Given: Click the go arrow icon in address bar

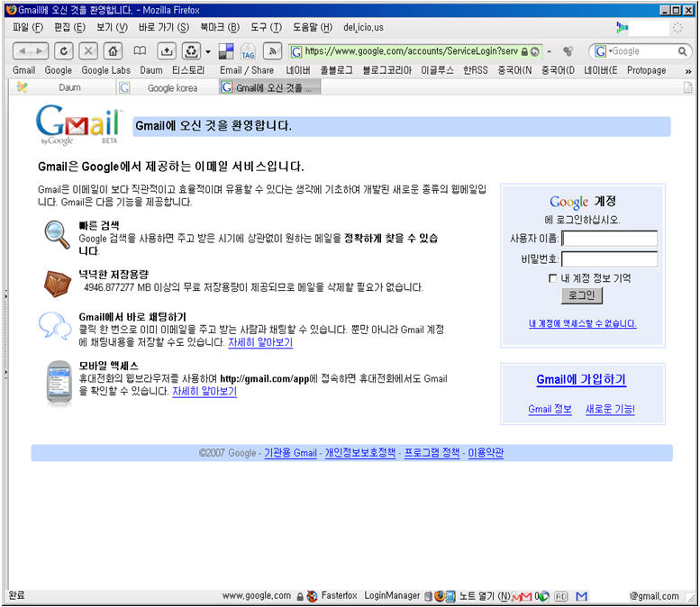Looking at the screenshot, I should 534,51.
